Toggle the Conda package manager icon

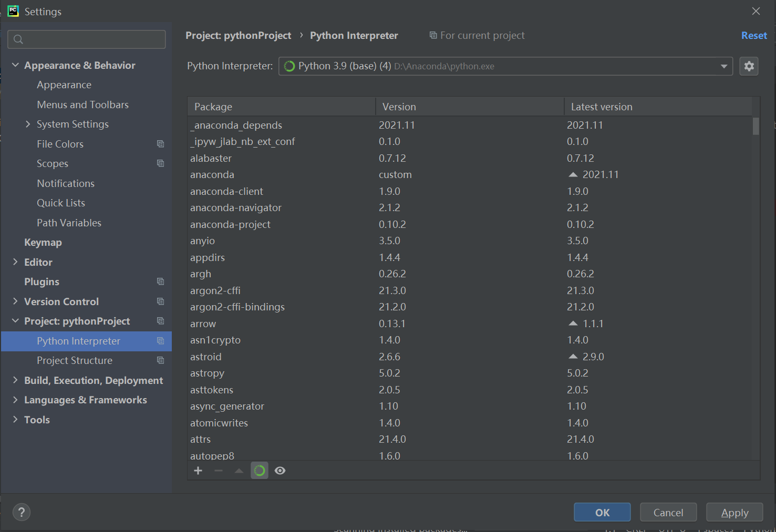[260, 471]
